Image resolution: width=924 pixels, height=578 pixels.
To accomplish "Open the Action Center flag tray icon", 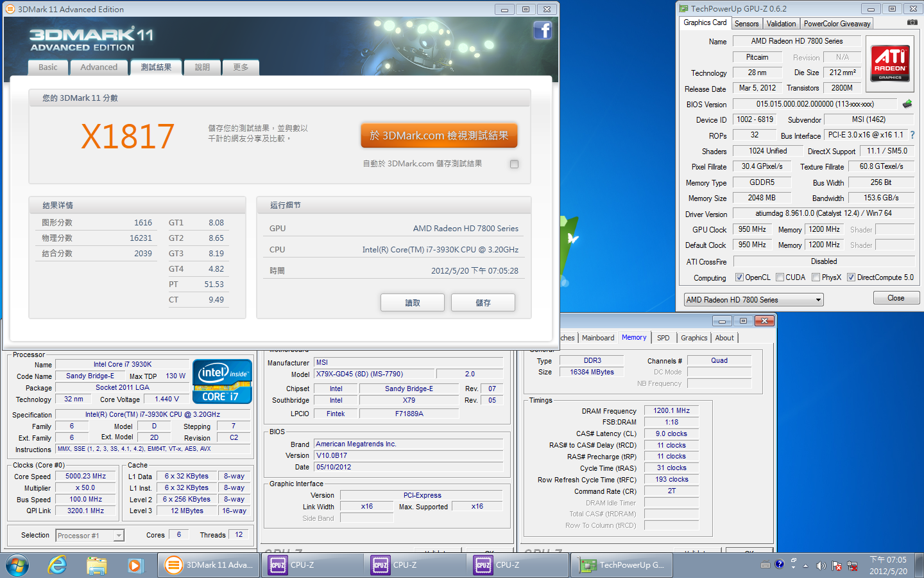I will (x=837, y=566).
